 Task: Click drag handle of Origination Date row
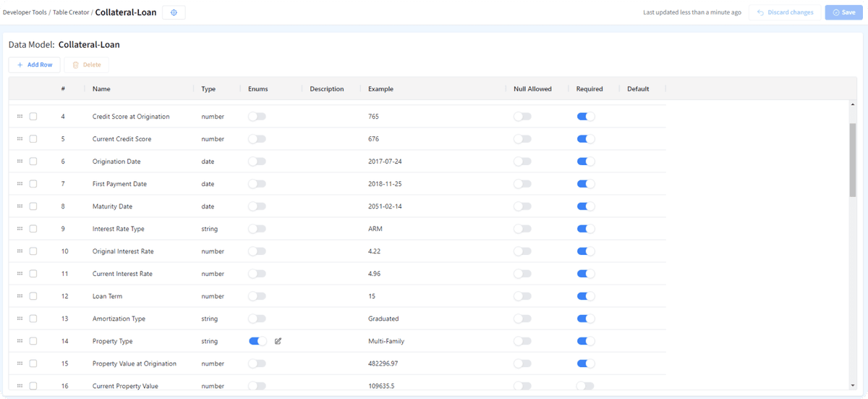[x=20, y=161]
